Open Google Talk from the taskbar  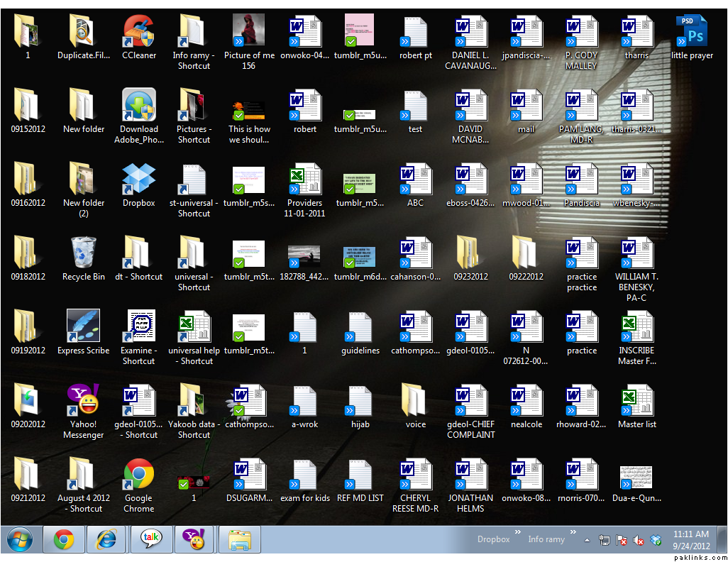click(x=150, y=540)
